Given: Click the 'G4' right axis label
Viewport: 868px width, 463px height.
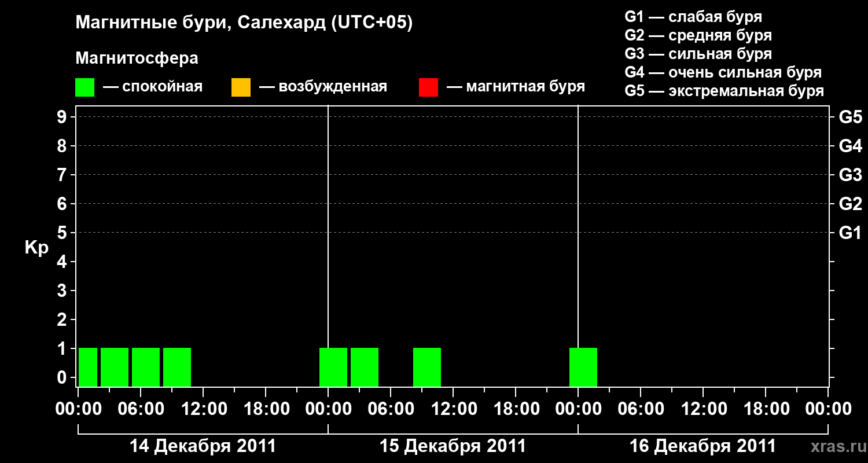Looking at the screenshot, I should 850,146.
